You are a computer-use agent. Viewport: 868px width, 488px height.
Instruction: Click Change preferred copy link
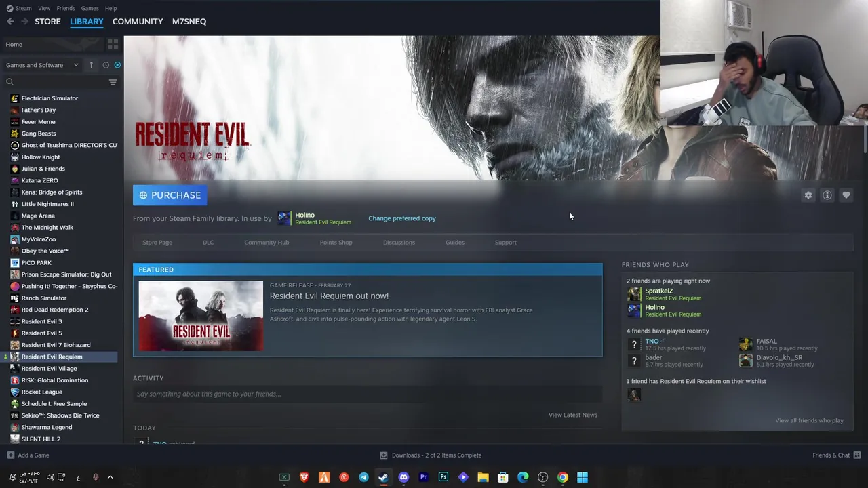coord(402,218)
